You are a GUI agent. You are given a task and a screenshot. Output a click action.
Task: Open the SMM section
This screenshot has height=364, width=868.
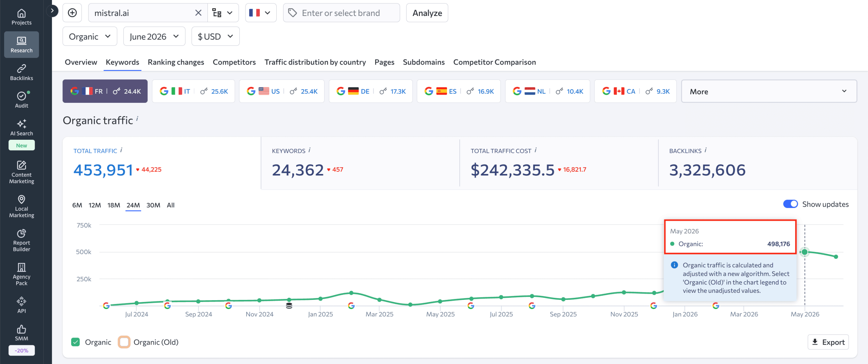pos(21,333)
